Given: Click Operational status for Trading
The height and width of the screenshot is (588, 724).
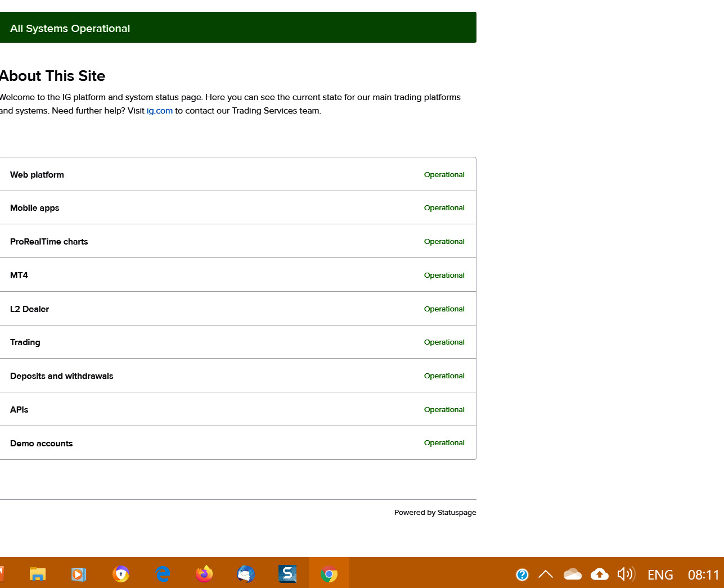Looking at the screenshot, I should pyautogui.click(x=444, y=342).
